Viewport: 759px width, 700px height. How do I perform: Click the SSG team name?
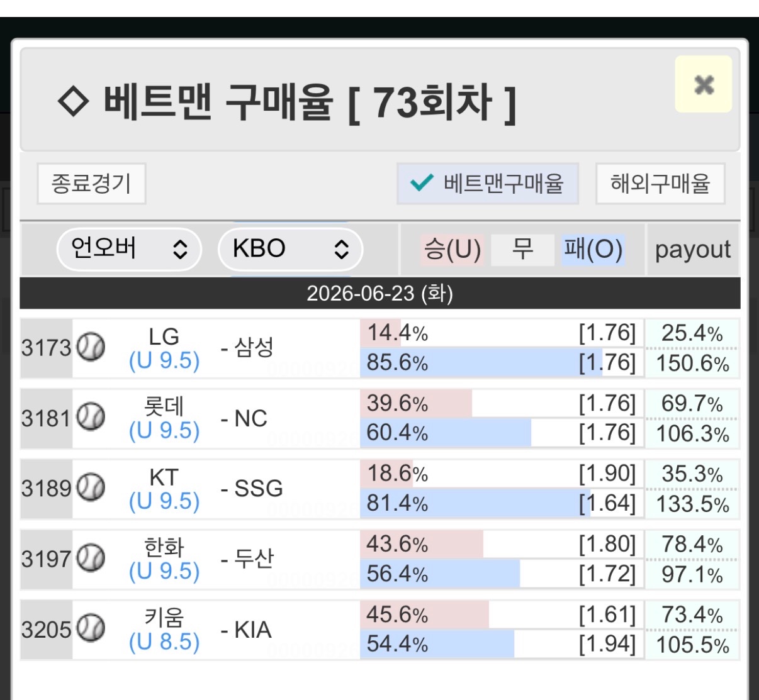[258, 488]
